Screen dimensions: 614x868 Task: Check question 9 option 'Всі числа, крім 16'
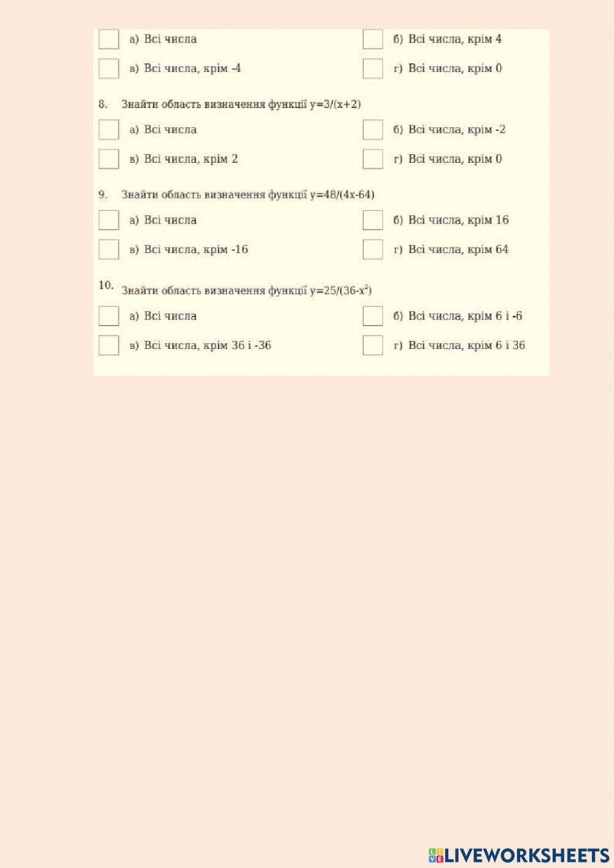[373, 220]
